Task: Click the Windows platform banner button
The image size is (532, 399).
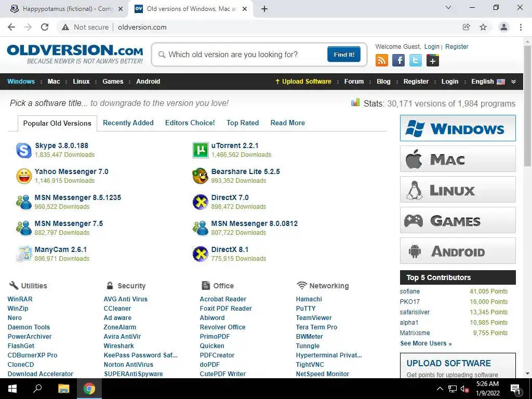Action: click(x=458, y=128)
